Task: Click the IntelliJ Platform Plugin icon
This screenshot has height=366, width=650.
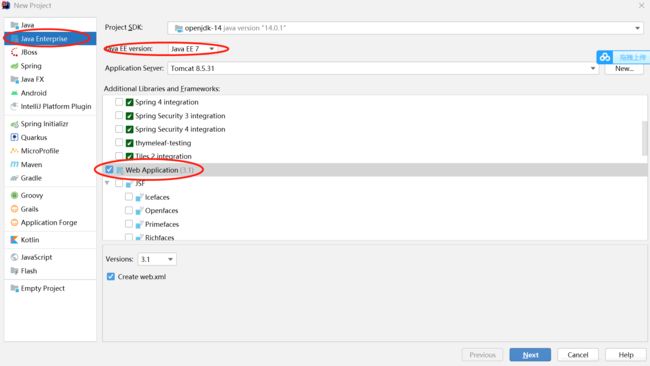Action: pos(15,107)
